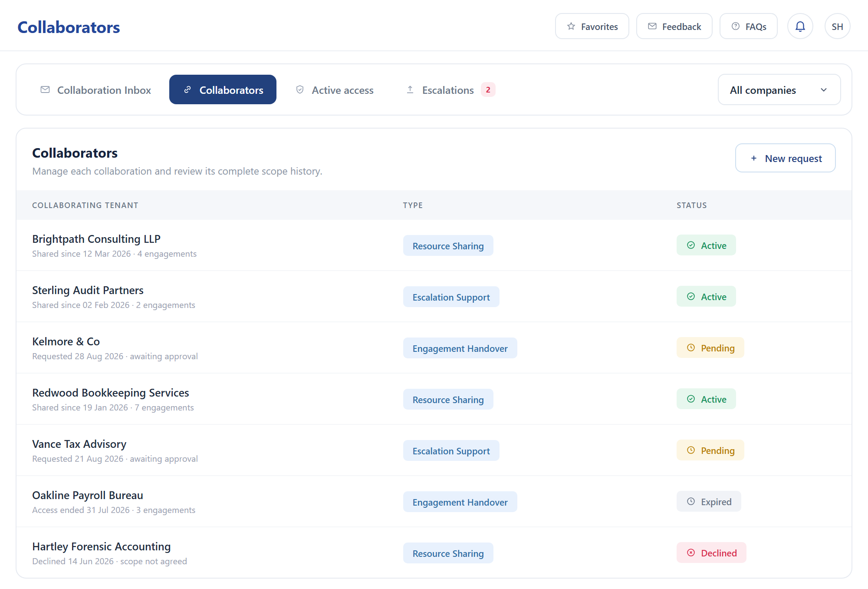Open the Brightpath Consulting LLP row
The width and height of the screenshot is (868, 589).
click(x=434, y=245)
